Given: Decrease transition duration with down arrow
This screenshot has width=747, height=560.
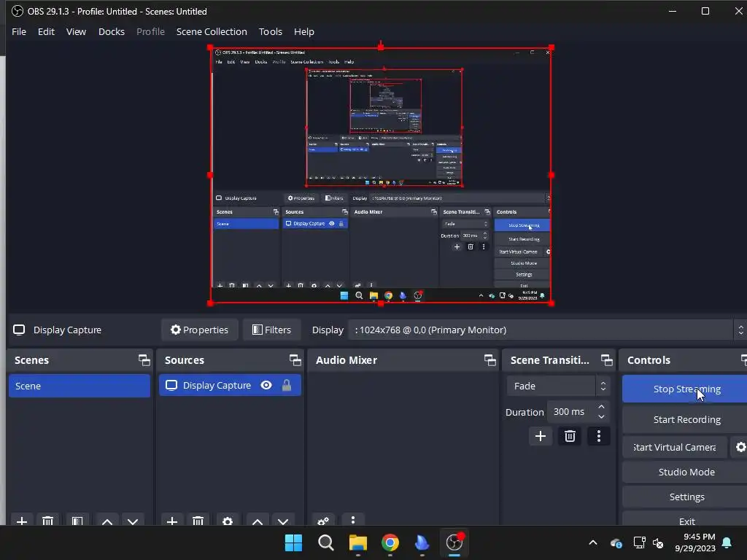Looking at the screenshot, I should 601,416.
